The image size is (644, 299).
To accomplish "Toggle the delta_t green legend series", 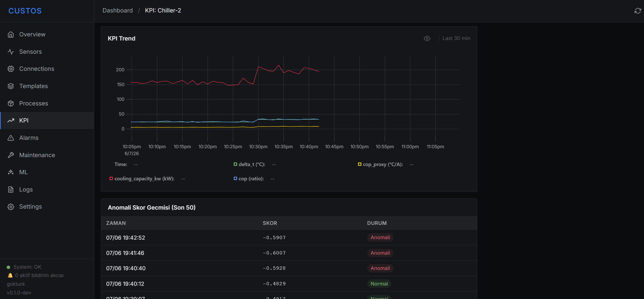I will 249,164.
